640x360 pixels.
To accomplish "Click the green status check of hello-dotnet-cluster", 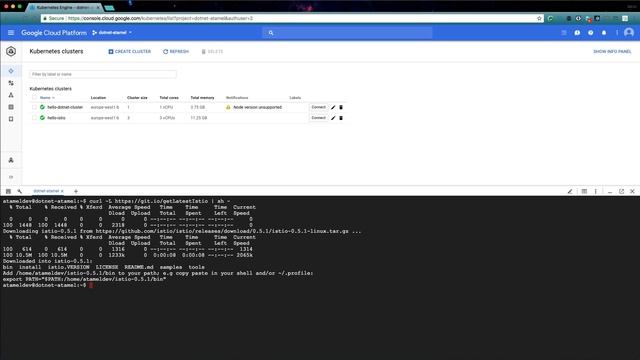I will point(42,107).
